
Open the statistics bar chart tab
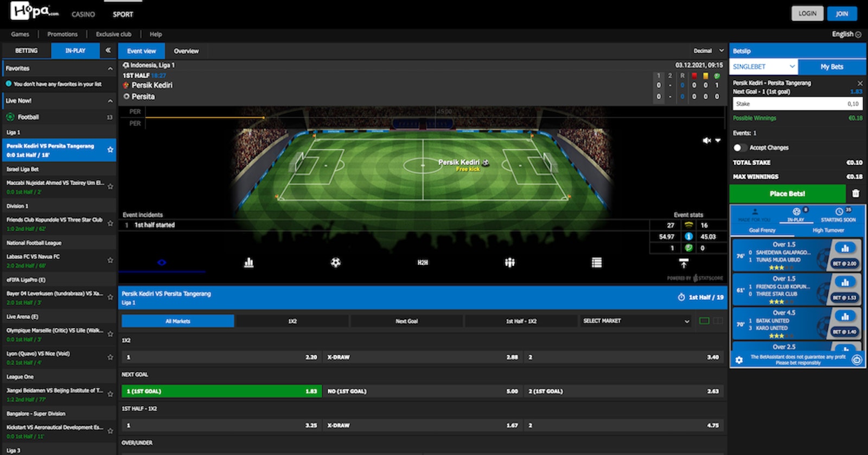click(x=248, y=263)
